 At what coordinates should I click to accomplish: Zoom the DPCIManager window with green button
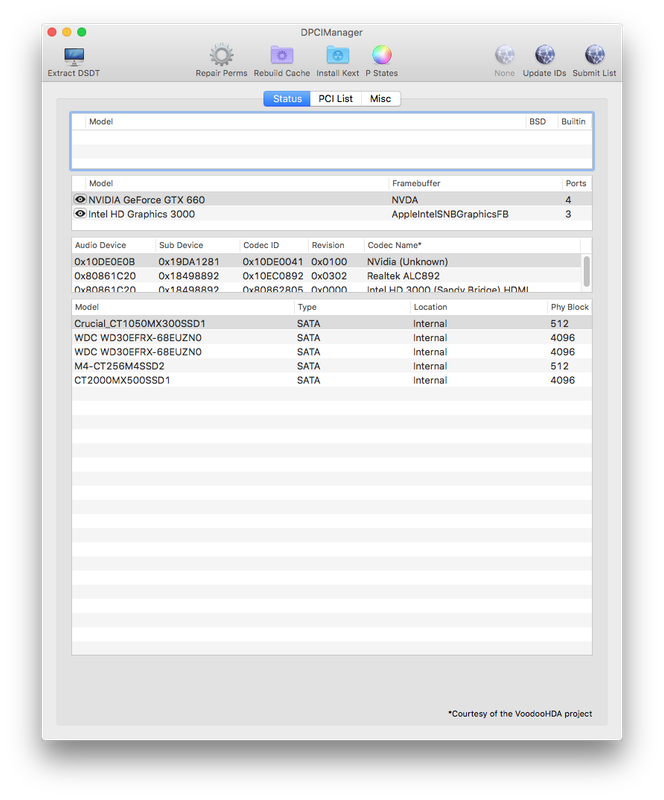click(x=82, y=32)
